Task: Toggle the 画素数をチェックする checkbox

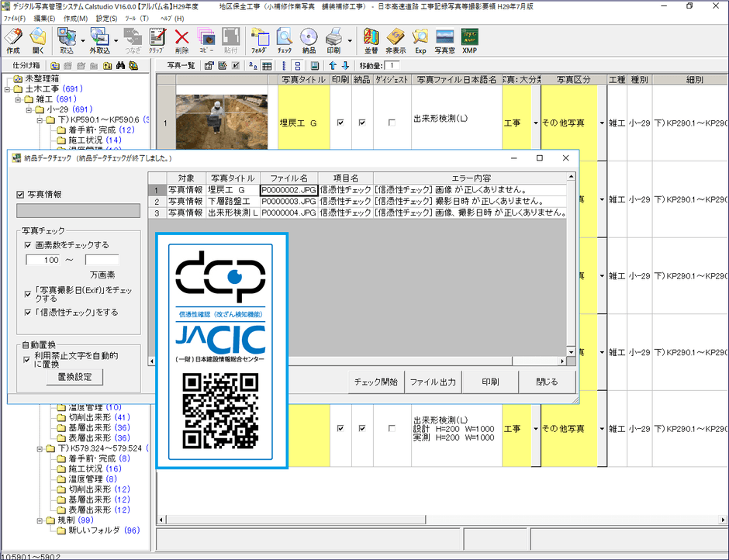Action: tap(29, 244)
